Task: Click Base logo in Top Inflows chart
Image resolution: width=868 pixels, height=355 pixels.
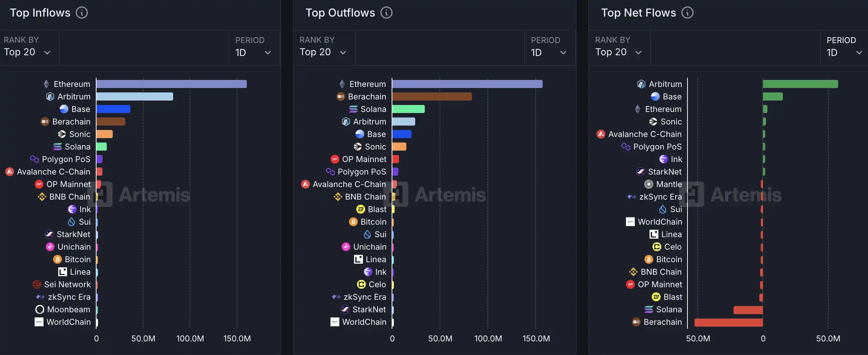Action: pos(64,109)
